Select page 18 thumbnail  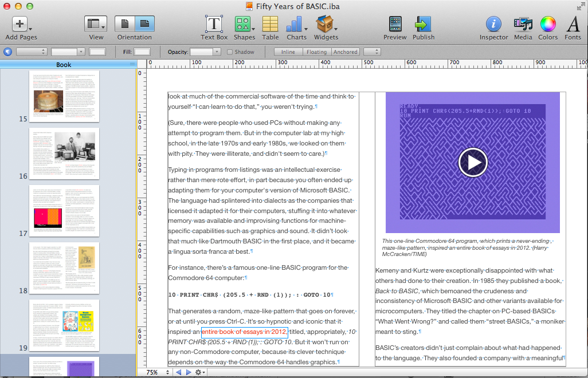pyautogui.click(x=64, y=268)
